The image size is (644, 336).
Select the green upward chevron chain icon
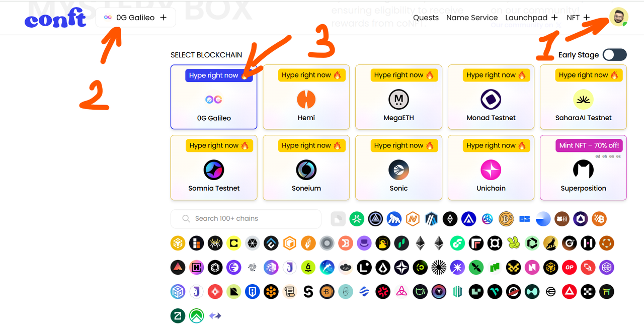pos(197,316)
